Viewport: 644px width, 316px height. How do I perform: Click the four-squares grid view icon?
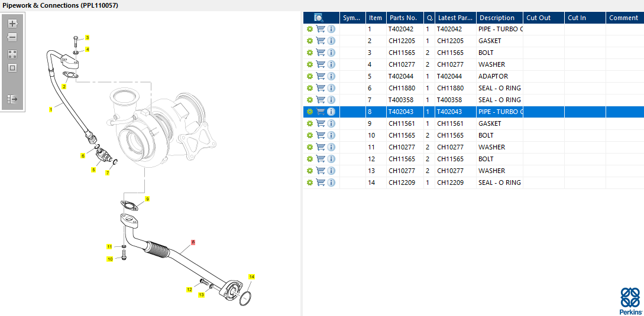[x=12, y=54]
